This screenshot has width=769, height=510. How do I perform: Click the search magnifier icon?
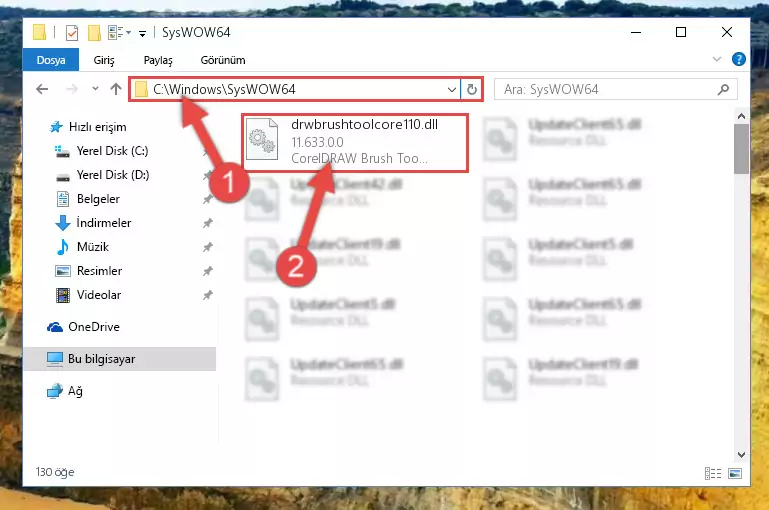pos(723,89)
